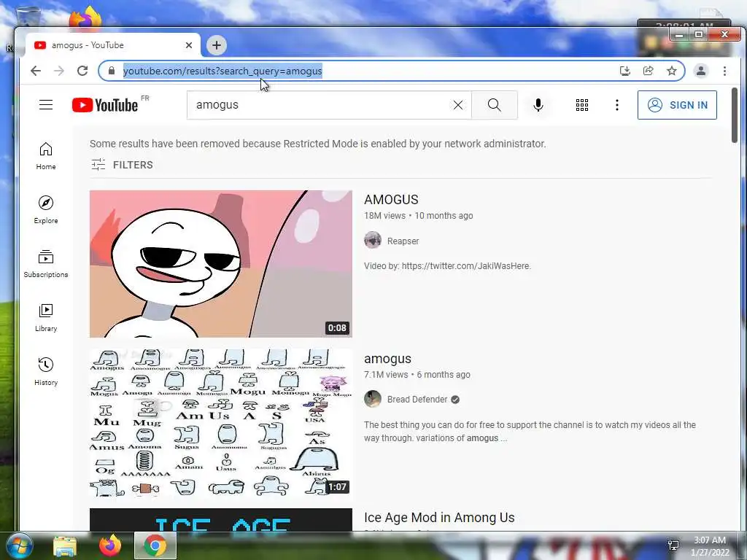Click the padlock site info icon
The height and width of the screenshot is (560, 747).
pyautogui.click(x=112, y=71)
